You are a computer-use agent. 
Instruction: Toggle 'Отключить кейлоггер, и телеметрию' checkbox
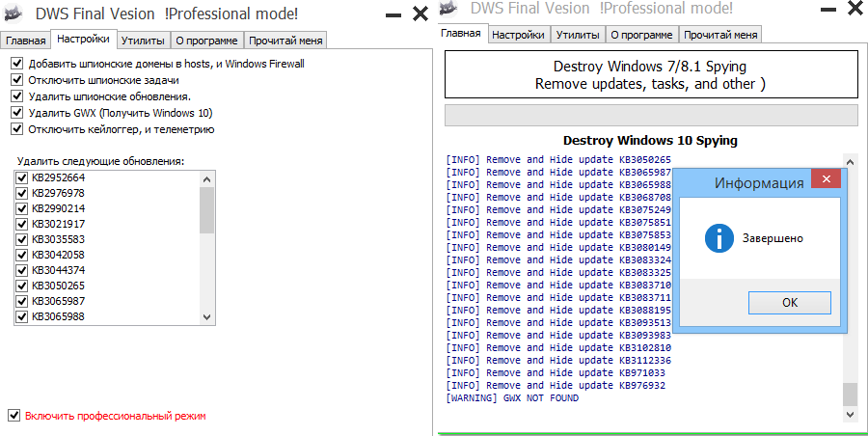coord(17,129)
